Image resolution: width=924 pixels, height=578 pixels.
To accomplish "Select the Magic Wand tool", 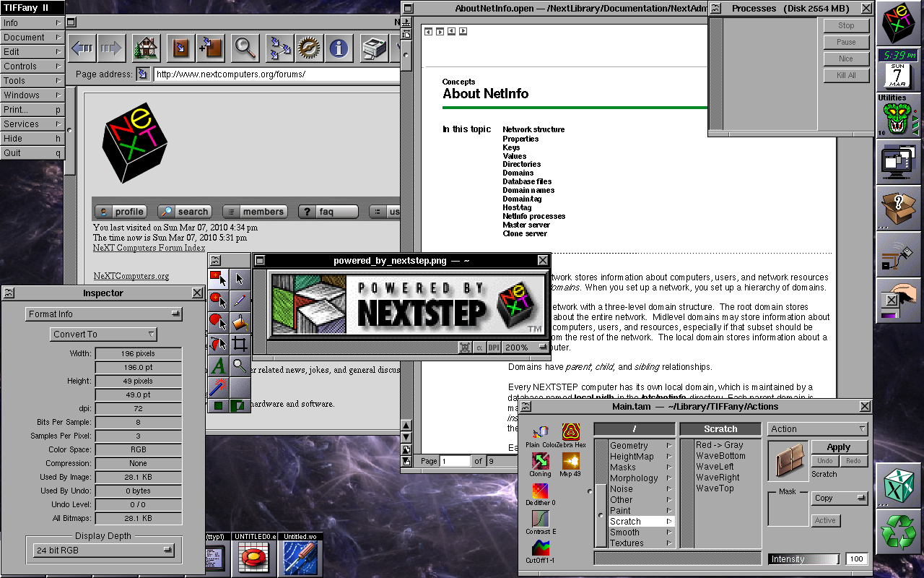I will click(x=219, y=388).
